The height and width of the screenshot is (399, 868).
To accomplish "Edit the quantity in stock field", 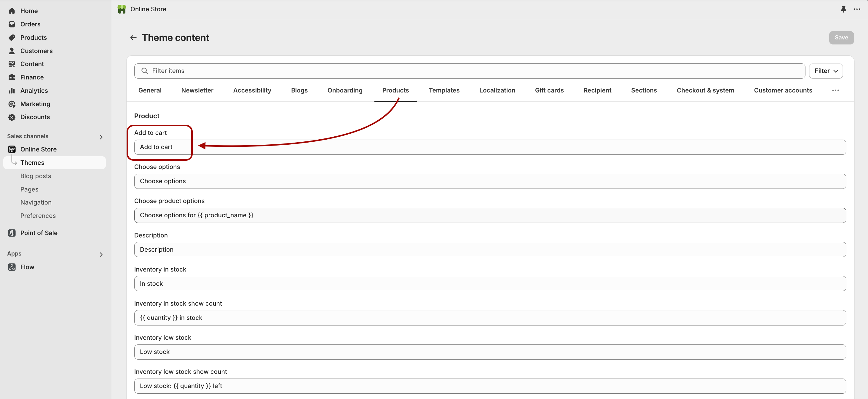I will point(490,317).
